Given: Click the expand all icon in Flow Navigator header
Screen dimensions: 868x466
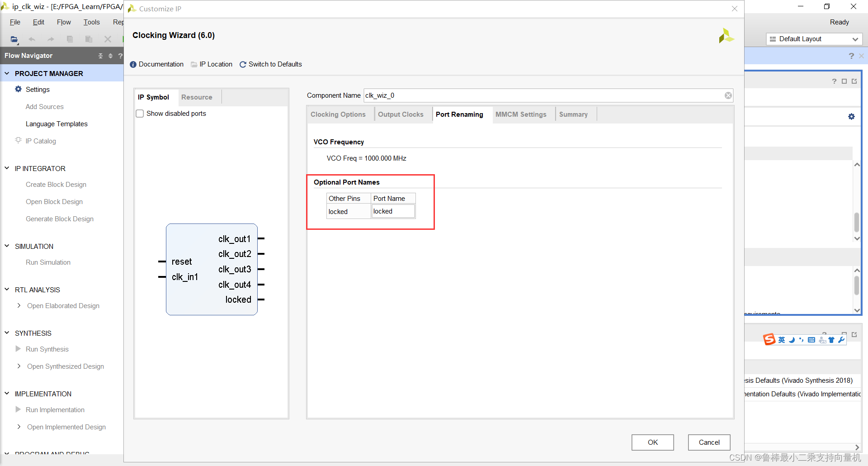Looking at the screenshot, I should (x=110, y=56).
